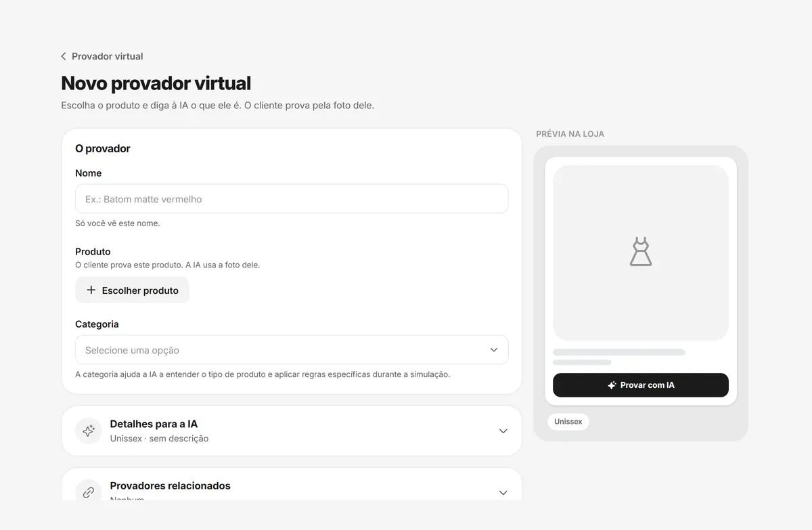Image resolution: width=812 pixels, height=530 pixels.
Task: Click the link icon of Provadores relacionados
Action: coord(89,493)
